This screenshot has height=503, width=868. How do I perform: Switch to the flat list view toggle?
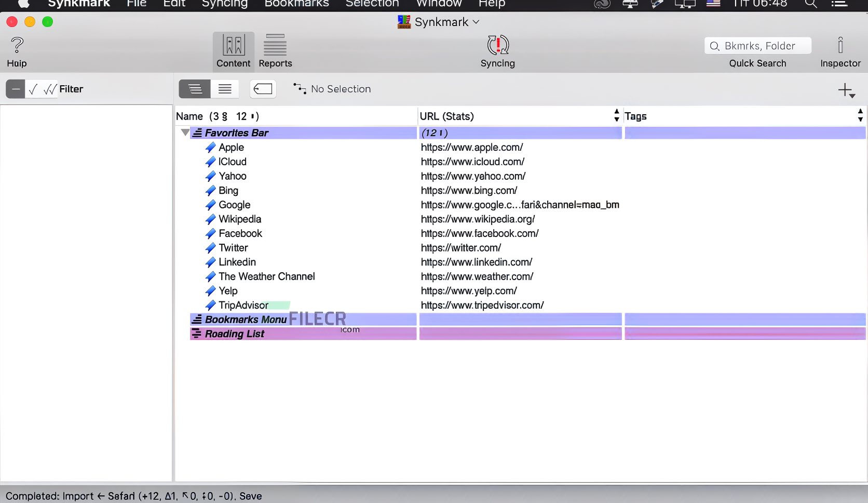coord(224,89)
